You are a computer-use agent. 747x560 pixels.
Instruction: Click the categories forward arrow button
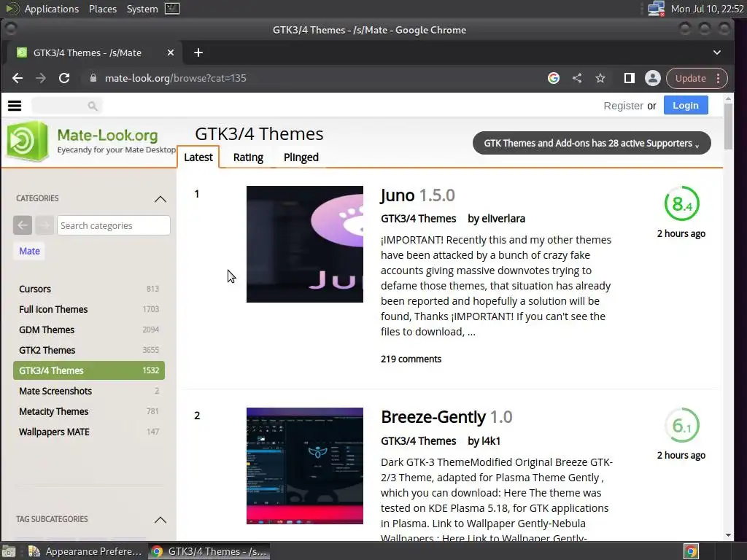pos(44,225)
